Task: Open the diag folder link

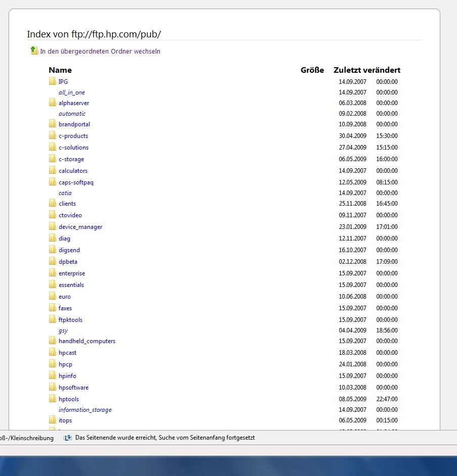Action: [64, 239]
